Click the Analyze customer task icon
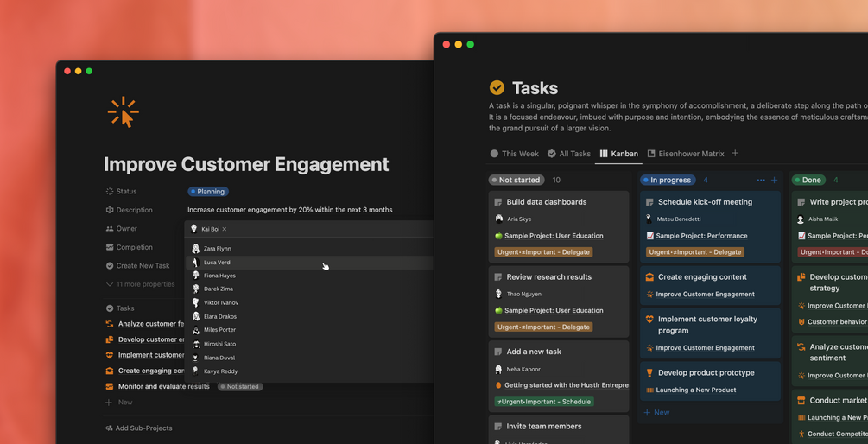Viewport: 868px width, 444px height. 110,324
